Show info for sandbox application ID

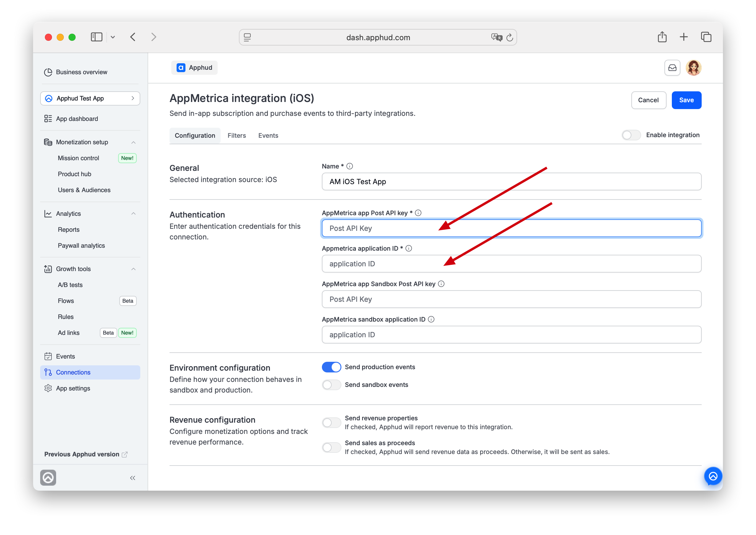point(431,320)
